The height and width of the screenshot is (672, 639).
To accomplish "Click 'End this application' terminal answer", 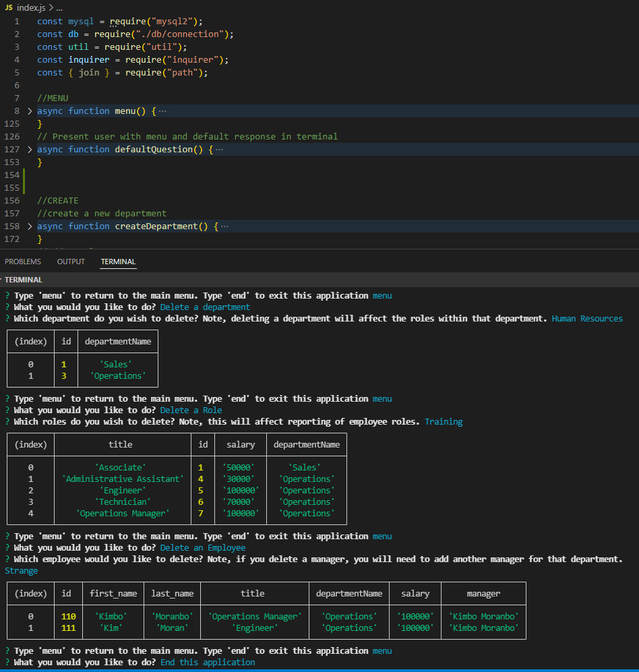I will [x=208, y=662].
